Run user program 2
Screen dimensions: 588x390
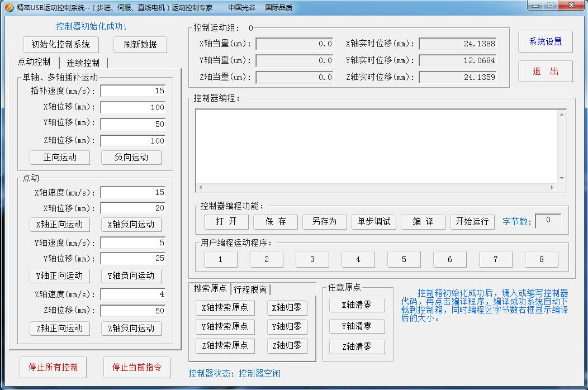[267, 259]
